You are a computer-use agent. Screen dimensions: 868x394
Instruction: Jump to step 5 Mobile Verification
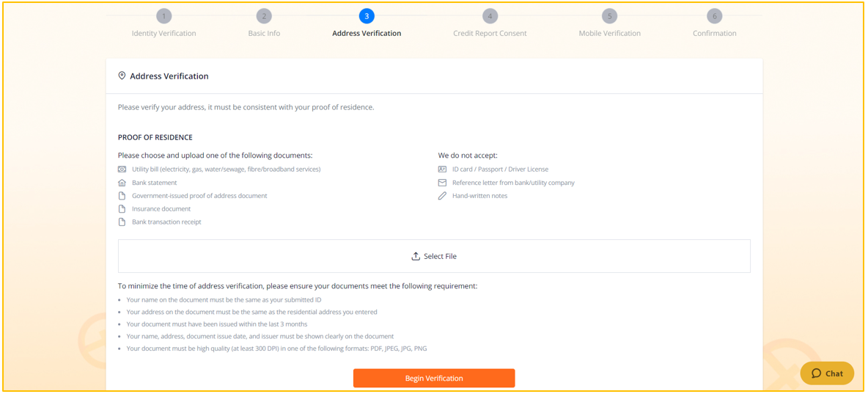[x=609, y=16]
